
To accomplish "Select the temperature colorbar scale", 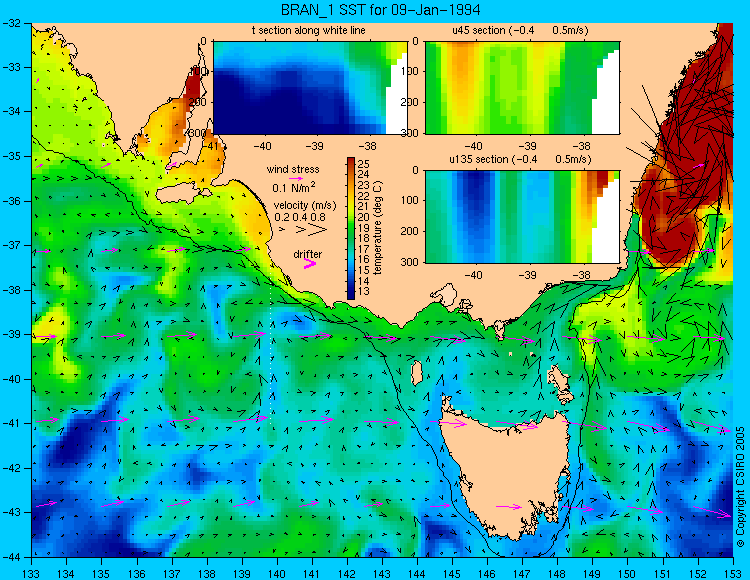I will tap(351, 229).
